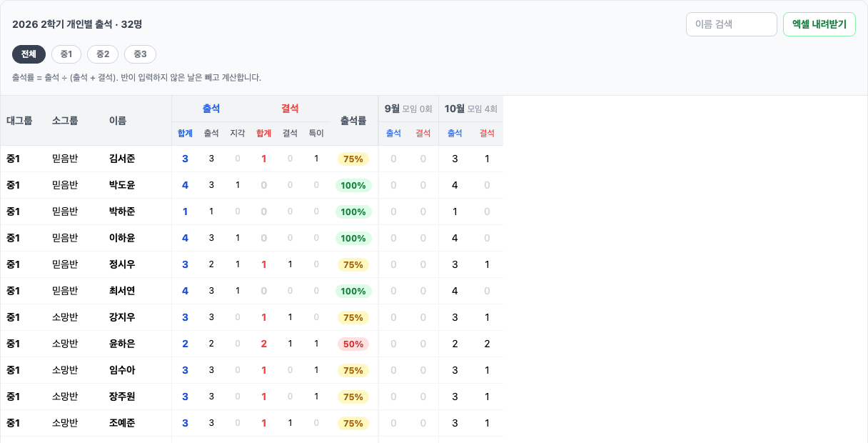The image size is (868, 443).
Task: Click 50% rate badge for 윤하은
Action: tap(353, 344)
